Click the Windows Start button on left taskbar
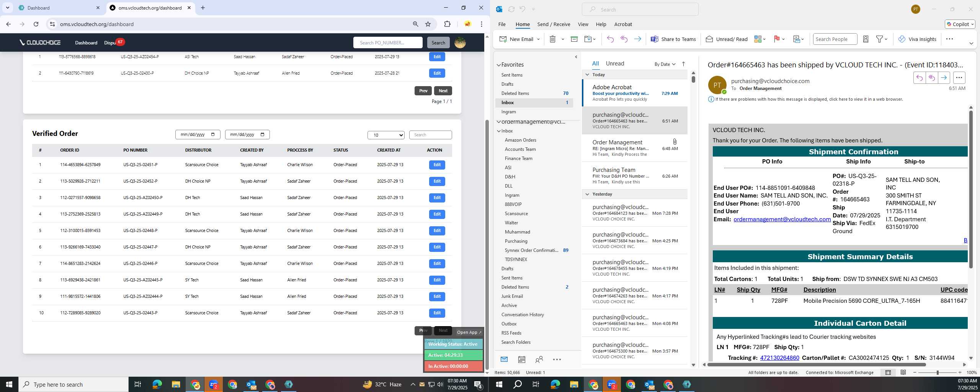980x392 pixels. [9, 384]
